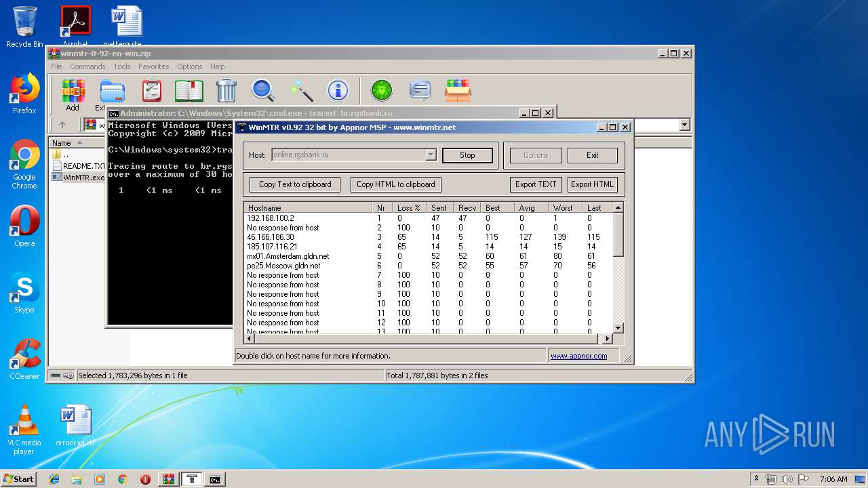The height and width of the screenshot is (488, 868).
Task: Open the WinRAR Commands menu
Action: pyautogui.click(x=87, y=66)
